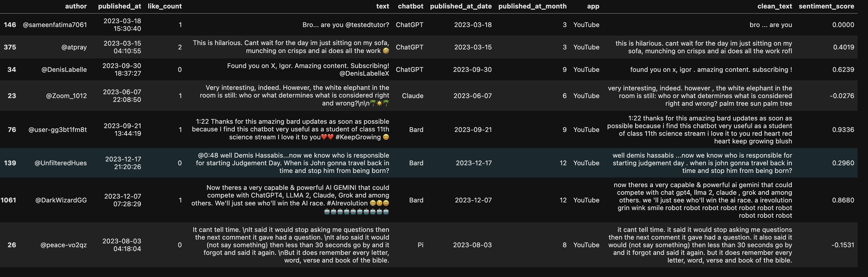Select text cell "Found you on X, Igor"
Image resolution: width=868 pixels, height=277 pixels.
click(308, 69)
